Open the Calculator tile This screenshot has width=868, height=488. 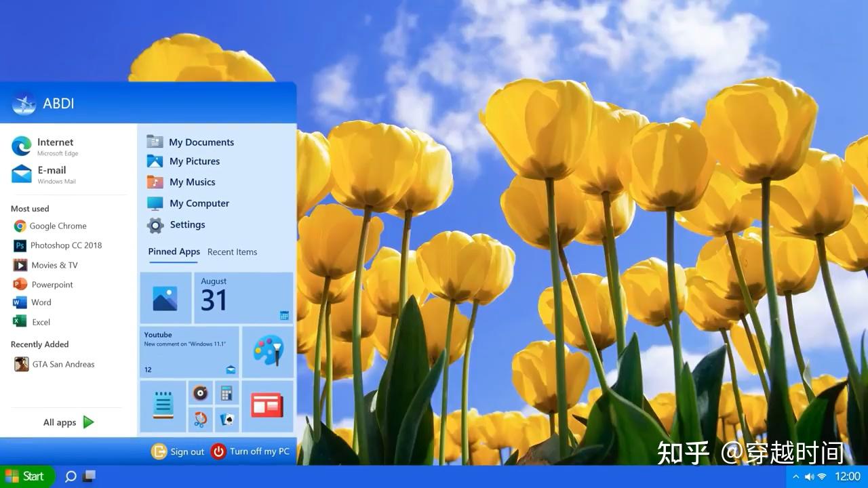[226, 393]
